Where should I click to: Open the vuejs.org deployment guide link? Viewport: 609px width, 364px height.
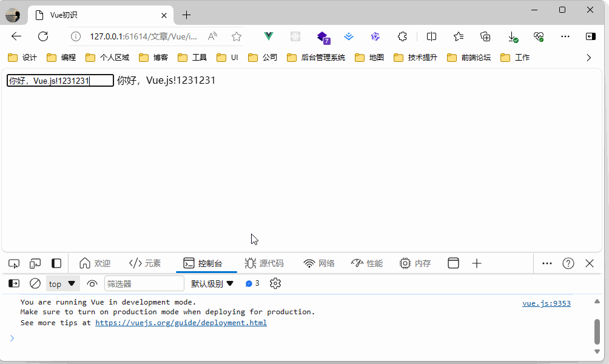[x=181, y=322]
